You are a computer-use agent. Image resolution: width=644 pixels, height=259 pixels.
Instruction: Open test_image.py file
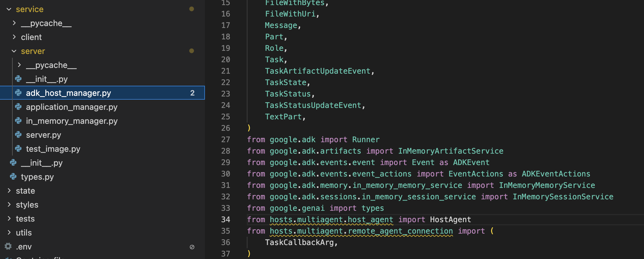tap(53, 149)
